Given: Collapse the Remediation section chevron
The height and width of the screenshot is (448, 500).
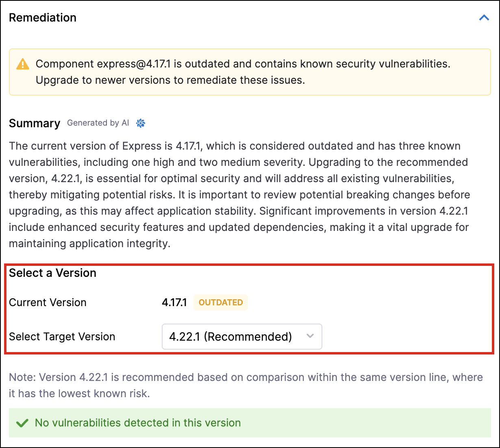Looking at the screenshot, I should pos(484,18).
